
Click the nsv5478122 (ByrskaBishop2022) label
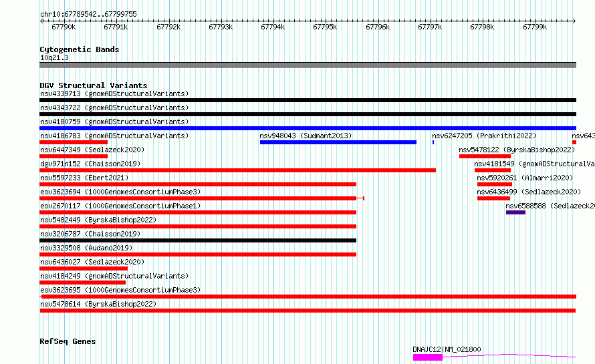(517, 150)
